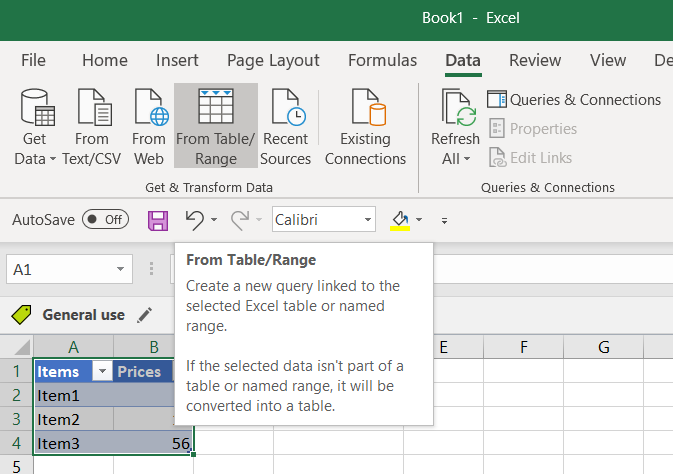Open Recent Sources

(285, 127)
